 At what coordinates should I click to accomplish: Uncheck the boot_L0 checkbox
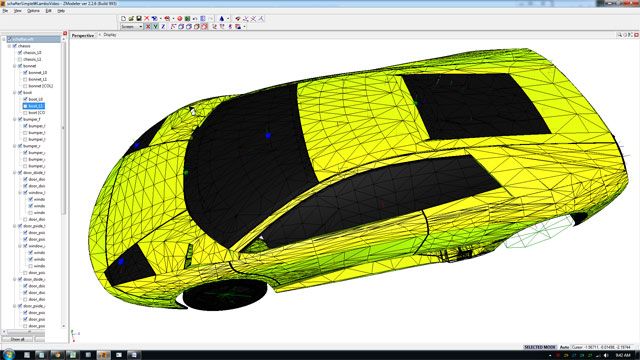coord(25,99)
